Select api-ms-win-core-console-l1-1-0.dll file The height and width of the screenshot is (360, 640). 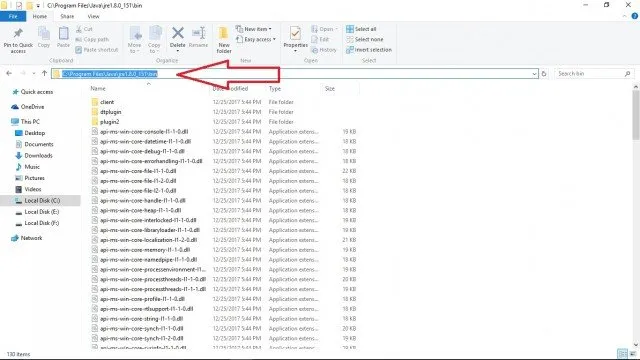point(144,131)
